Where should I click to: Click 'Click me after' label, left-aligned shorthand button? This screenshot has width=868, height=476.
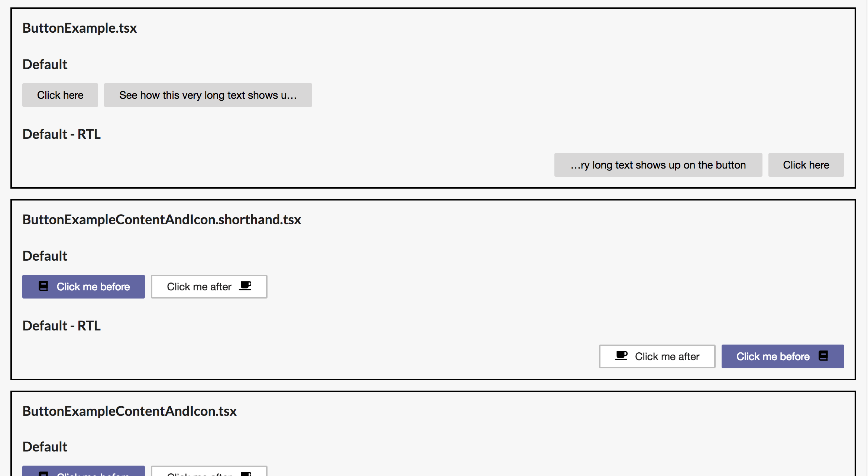pos(199,287)
